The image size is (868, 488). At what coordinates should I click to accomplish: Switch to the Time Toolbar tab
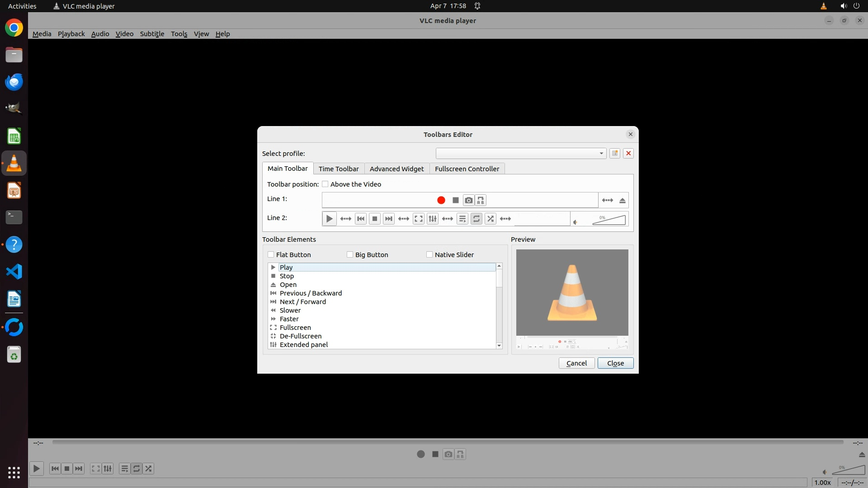pyautogui.click(x=338, y=169)
